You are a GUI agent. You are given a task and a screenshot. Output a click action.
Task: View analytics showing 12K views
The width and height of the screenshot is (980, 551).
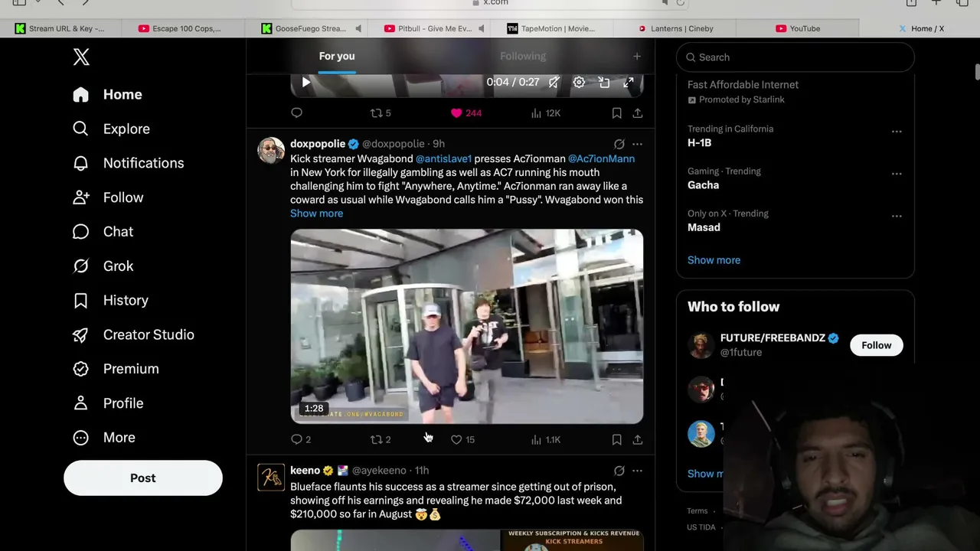pyautogui.click(x=546, y=113)
